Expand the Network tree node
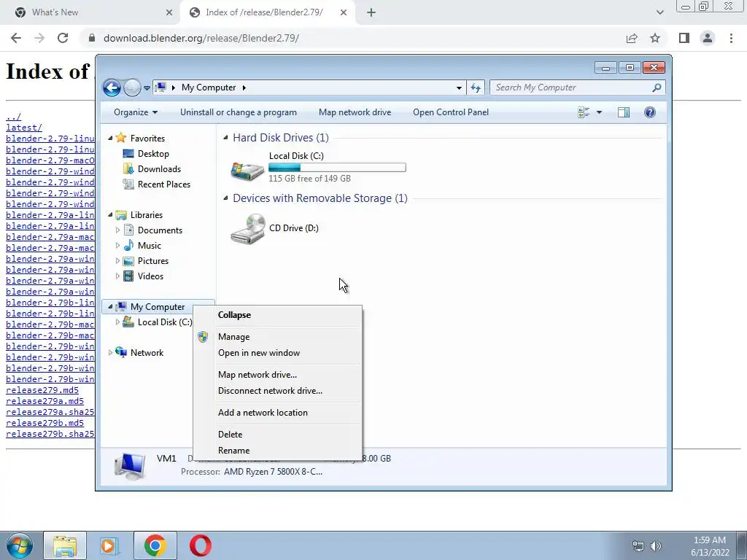 (x=110, y=353)
